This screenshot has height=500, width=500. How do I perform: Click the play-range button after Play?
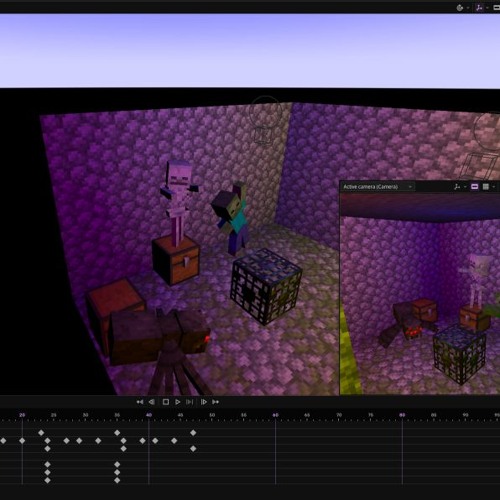pyautogui.click(x=190, y=402)
